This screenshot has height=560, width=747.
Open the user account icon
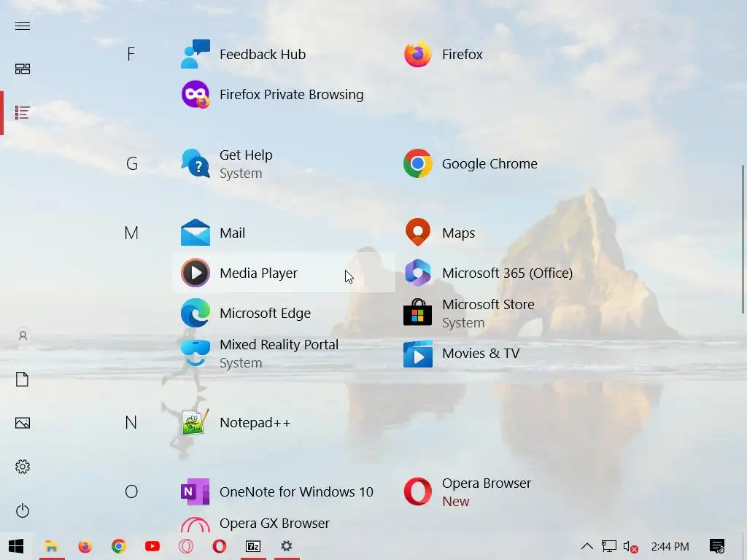(x=23, y=335)
